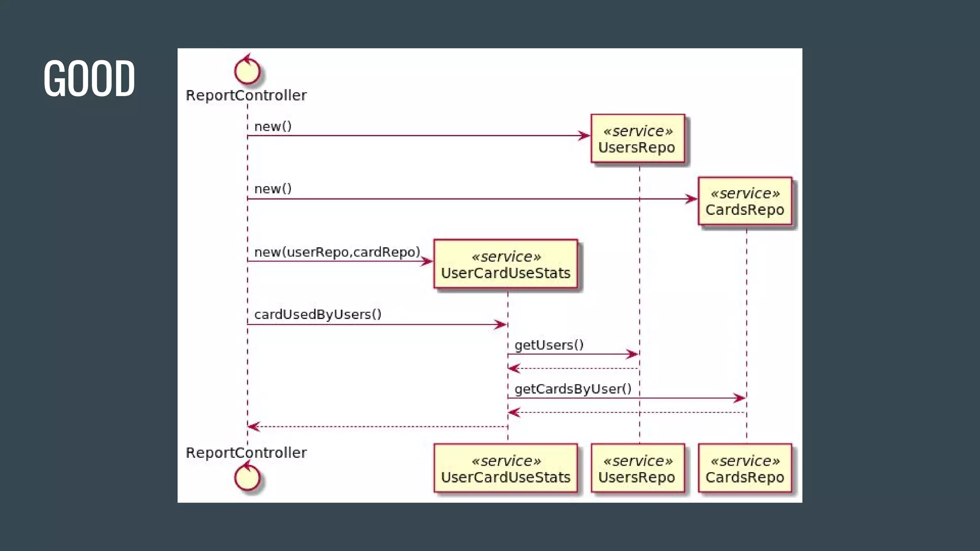This screenshot has height=551, width=980.
Task: Click the dashed return arrowhead at ReportController lifeline
Action: pos(254,427)
